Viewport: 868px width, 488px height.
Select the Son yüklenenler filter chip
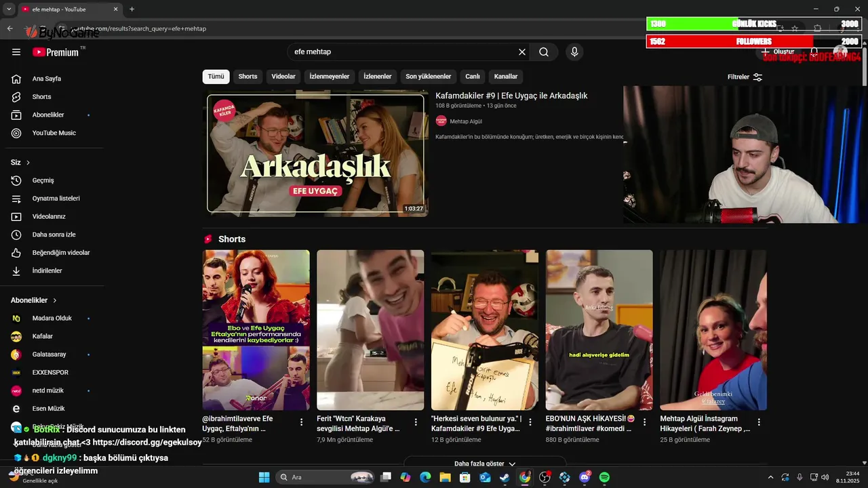click(429, 77)
